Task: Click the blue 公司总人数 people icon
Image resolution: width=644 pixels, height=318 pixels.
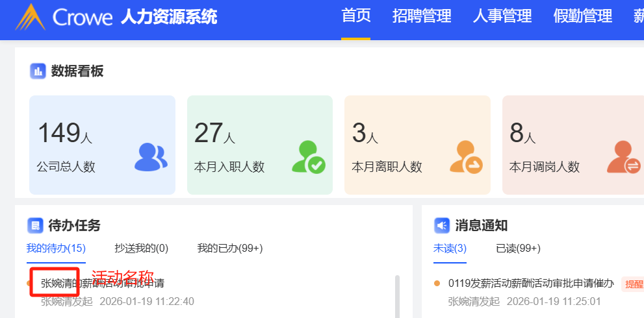Action: [x=151, y=158]
